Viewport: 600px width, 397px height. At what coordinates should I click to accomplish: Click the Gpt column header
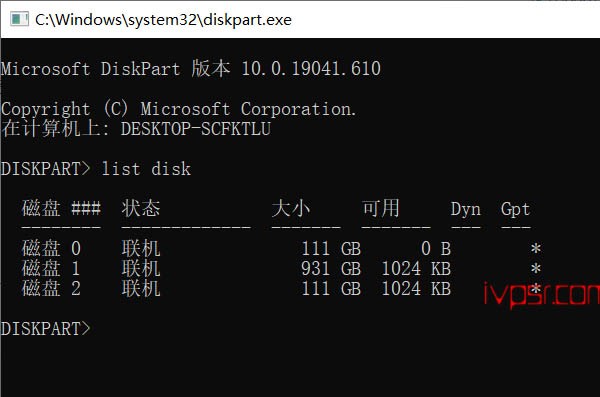point(515,209)
